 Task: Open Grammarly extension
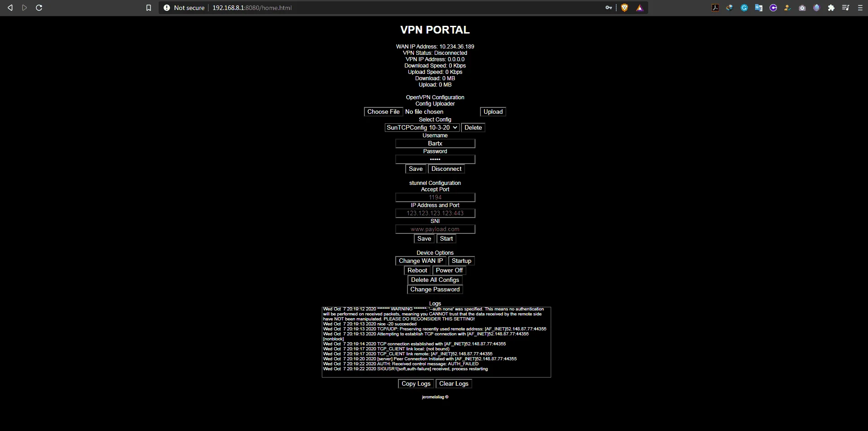pos(744,8)
